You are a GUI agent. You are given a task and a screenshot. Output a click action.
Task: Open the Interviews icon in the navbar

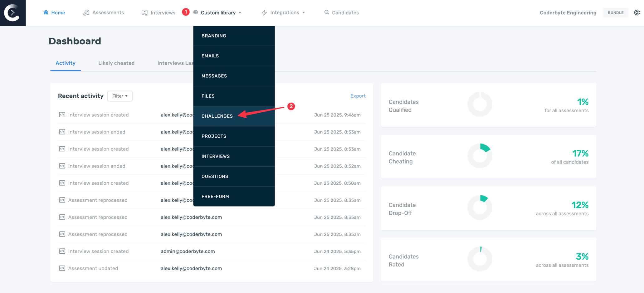tap(144, 12)
